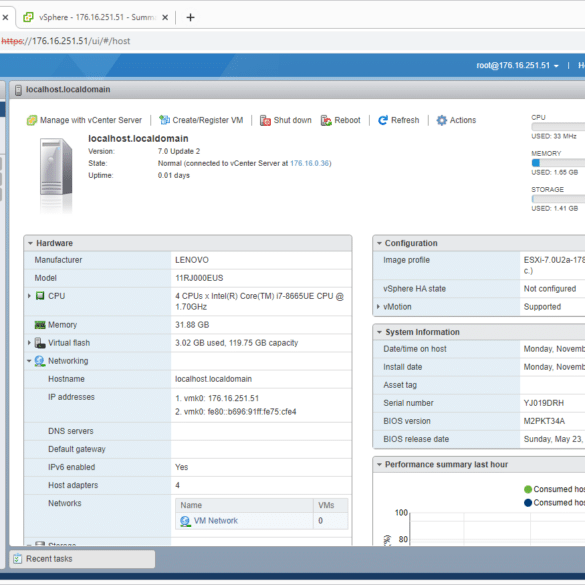585x585 pixels.
Task: Click the Virtual flash icon
Action: coord(40,343)
